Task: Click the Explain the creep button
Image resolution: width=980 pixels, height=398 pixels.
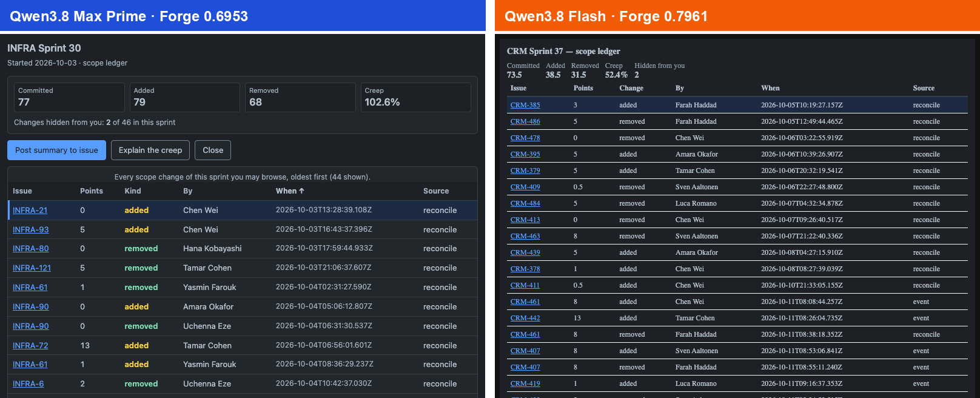Action: [x=150, y=150]
